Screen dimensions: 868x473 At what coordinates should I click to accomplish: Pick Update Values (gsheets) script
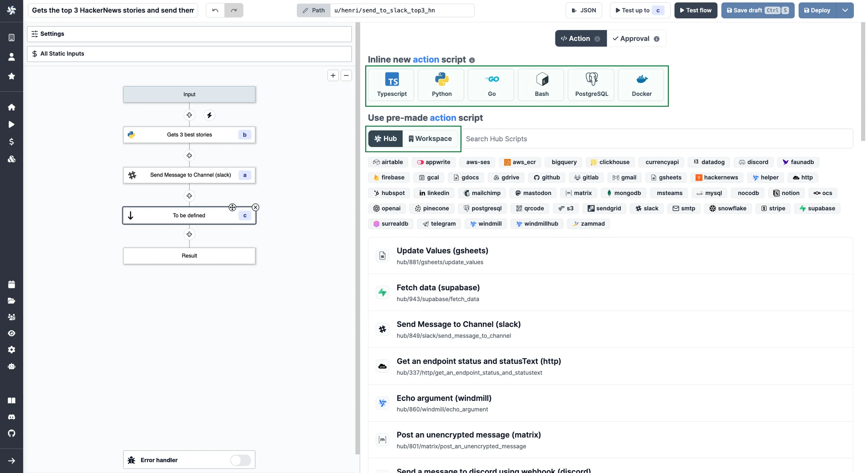tap(610, 256)
